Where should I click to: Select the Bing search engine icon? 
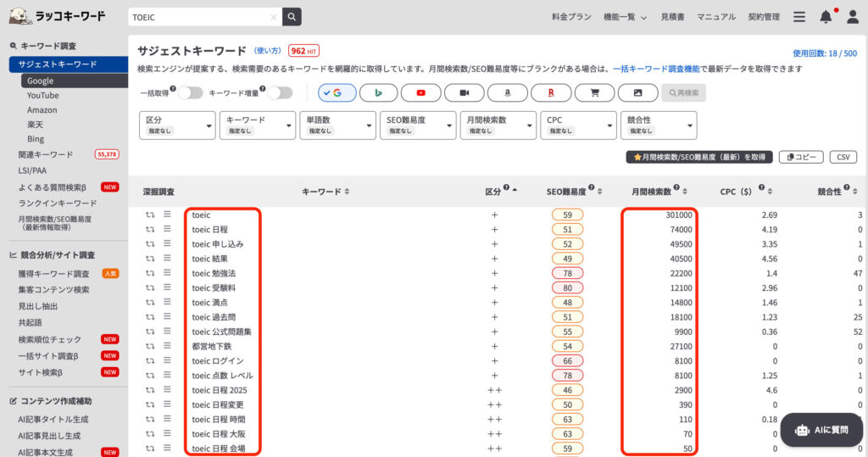tap(378, 92)
